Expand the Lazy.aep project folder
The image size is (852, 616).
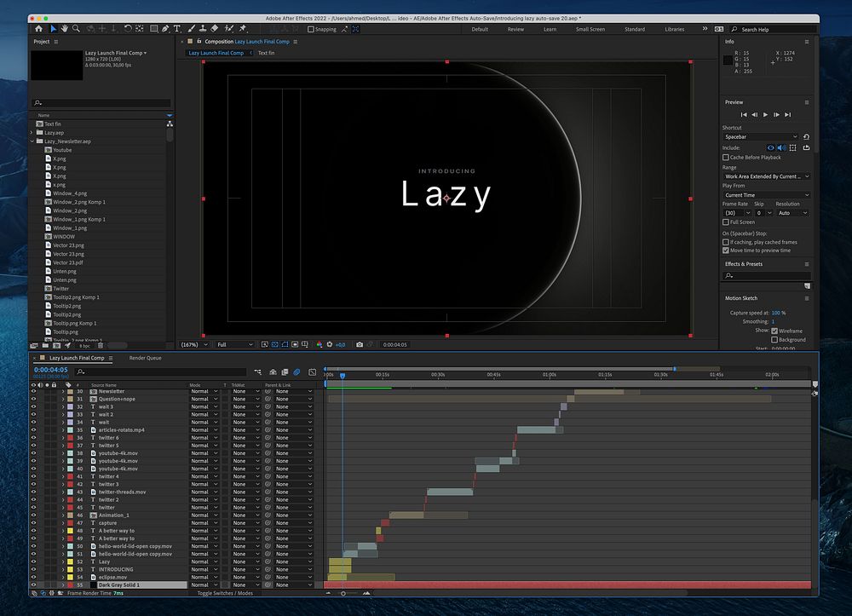point(32,133)
